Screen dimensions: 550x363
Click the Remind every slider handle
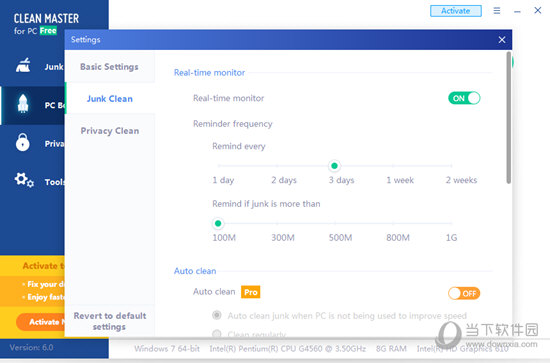tap(334, 166)
